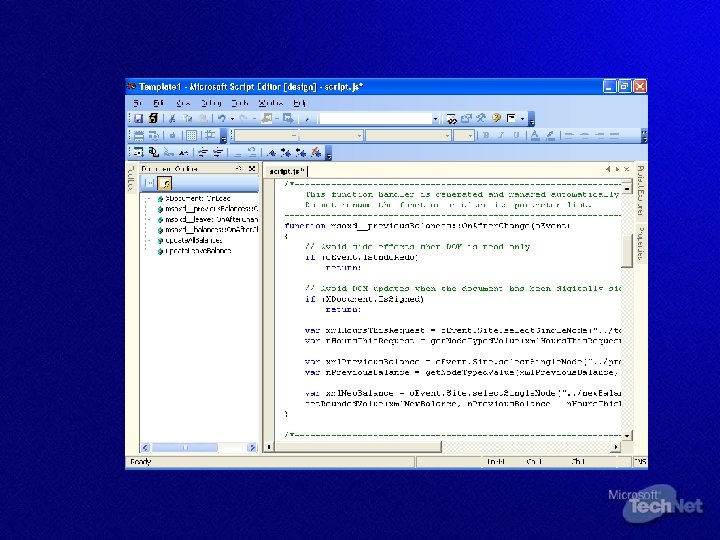Click the Undo arrow icon
Image resolution: width=720 pixels, height=540 pixels.
[222, 118]
